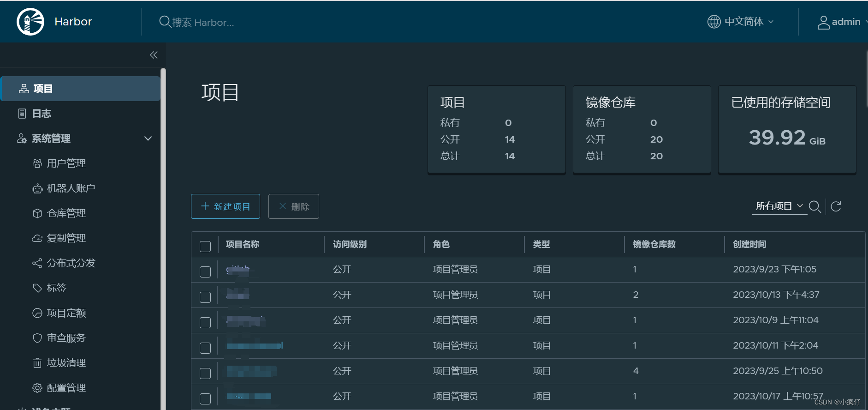The image size is (868, 410).
Task: Check the project created 2023/9/25 上午10:50
Action: pyautogui.click(x=205, y=373)
